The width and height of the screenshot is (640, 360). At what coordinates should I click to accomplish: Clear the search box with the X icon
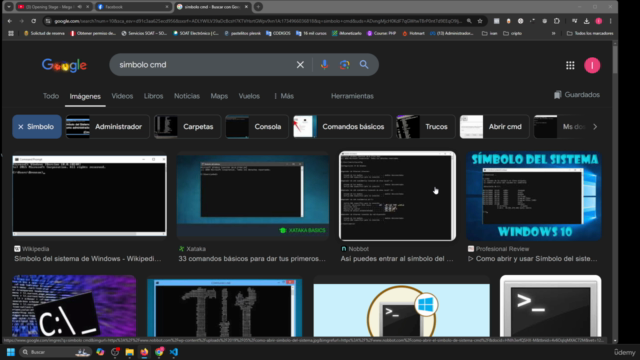pos(300,64)
